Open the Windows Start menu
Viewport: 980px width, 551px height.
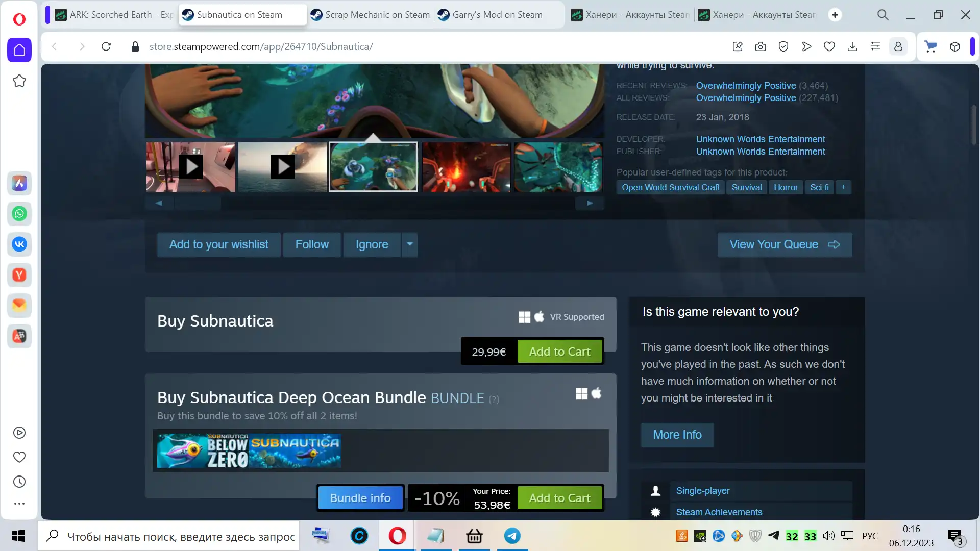[x=18, y=536]
